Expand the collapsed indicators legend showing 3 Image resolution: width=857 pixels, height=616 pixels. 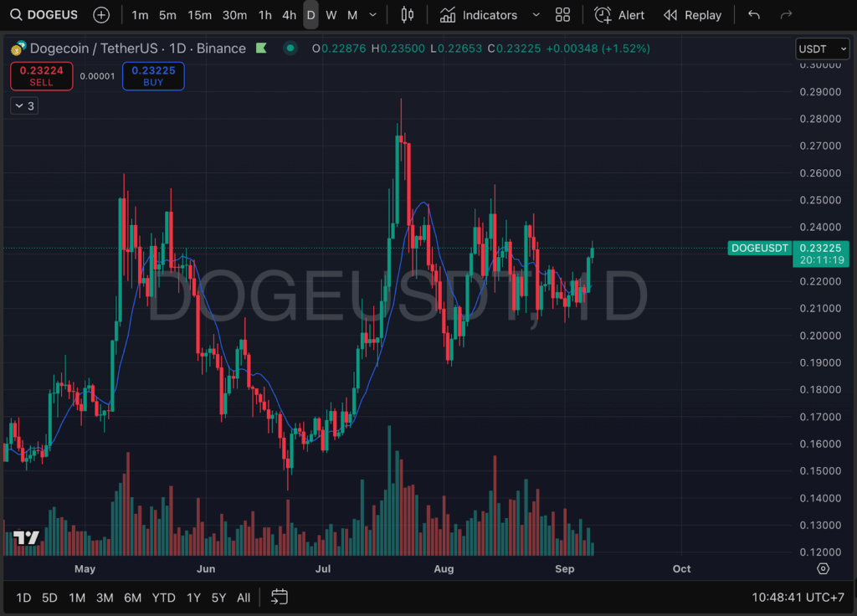24,106
